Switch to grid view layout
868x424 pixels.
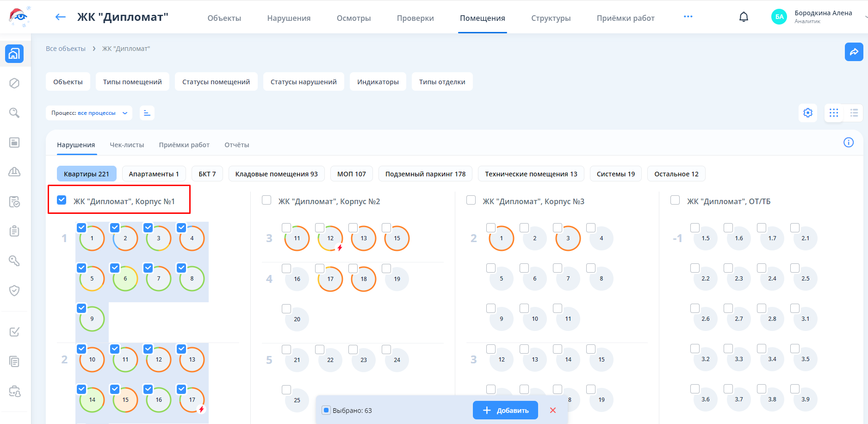[x=834, y=113]
